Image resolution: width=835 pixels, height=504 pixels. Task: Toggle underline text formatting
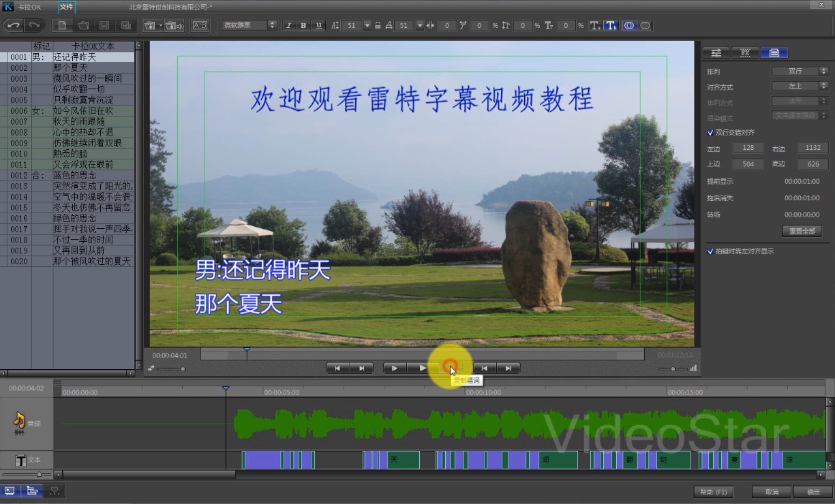pos(318,25)
